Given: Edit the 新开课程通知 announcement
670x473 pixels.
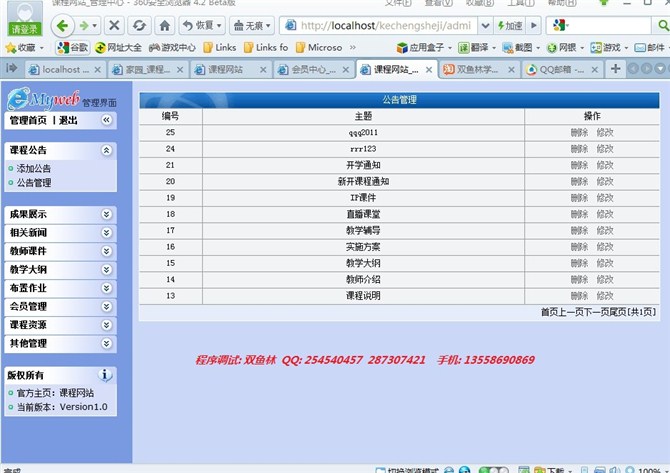Looking at the screenshot, I should [605, 181].
